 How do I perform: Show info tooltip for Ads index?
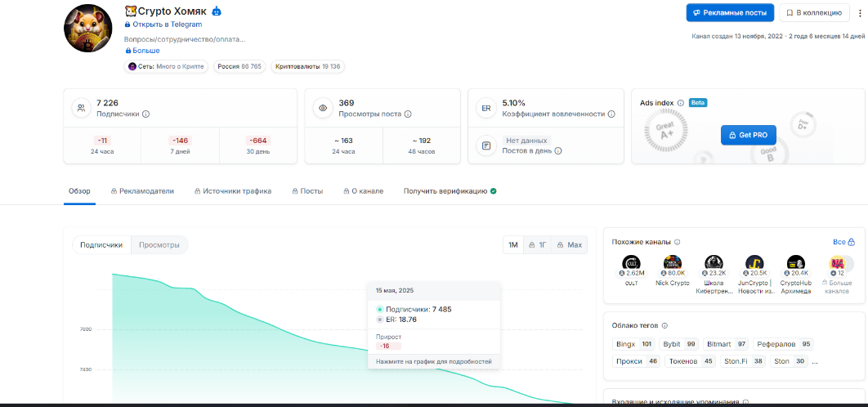point(681,103)
